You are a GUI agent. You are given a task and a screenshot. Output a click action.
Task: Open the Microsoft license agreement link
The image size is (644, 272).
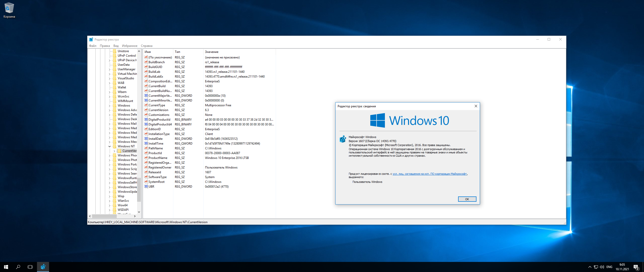pyautogui.click(x=430, y=174)
